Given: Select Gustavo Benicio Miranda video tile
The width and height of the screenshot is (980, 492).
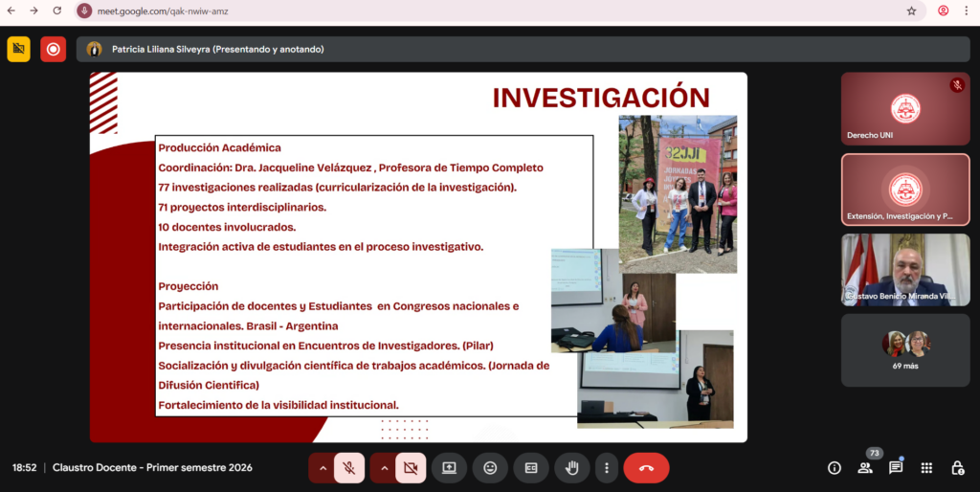Looking at the screenshot, I should click(904, 269).
